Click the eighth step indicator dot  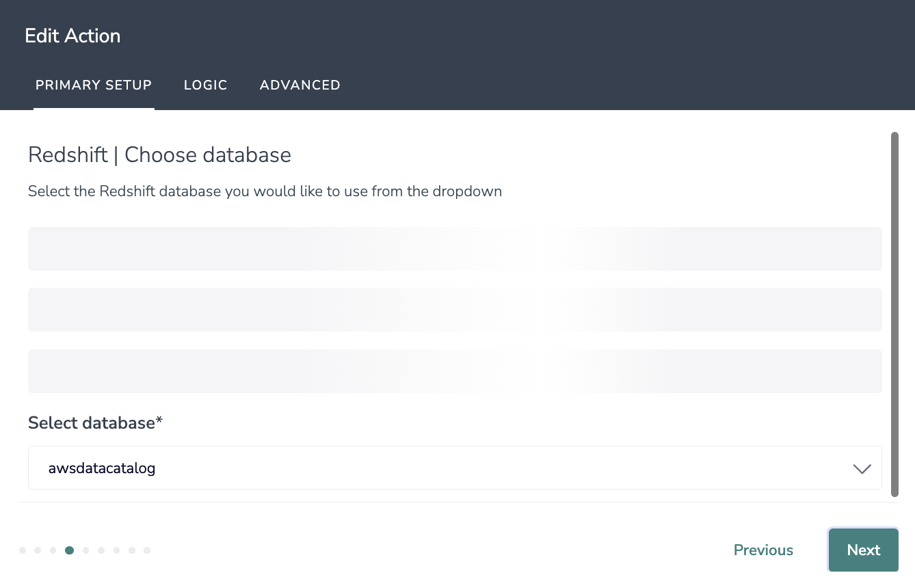click(132, 550)
